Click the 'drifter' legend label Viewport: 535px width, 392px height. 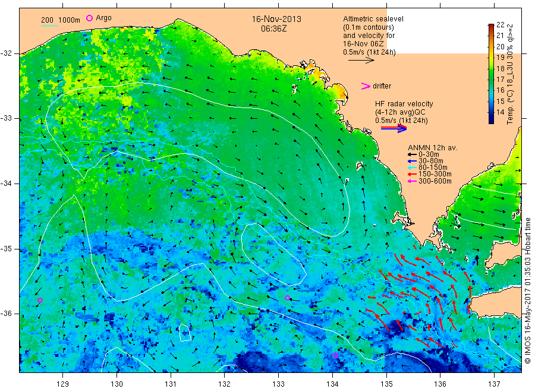(382, 86)
